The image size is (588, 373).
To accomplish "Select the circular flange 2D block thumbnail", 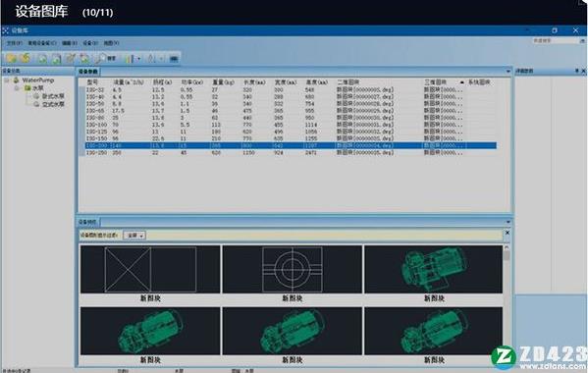I will [x=293, y=270].
